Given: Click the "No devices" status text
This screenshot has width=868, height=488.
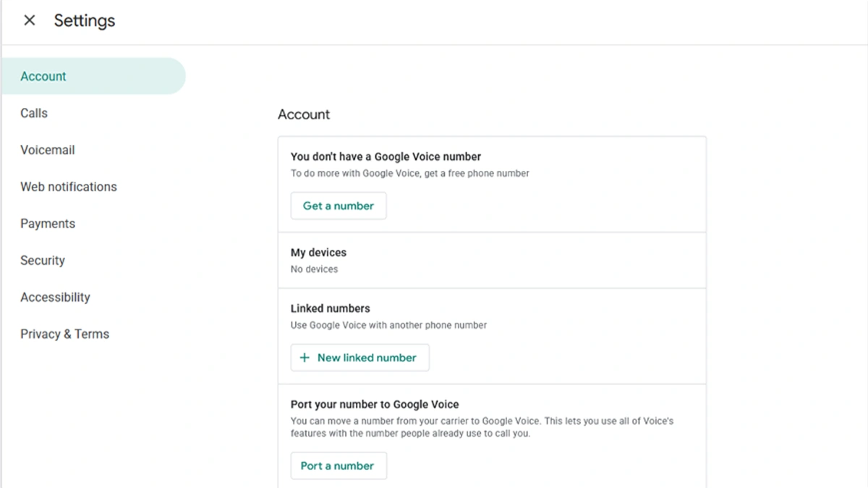Looking at the screenshot, I should [314, 269].
